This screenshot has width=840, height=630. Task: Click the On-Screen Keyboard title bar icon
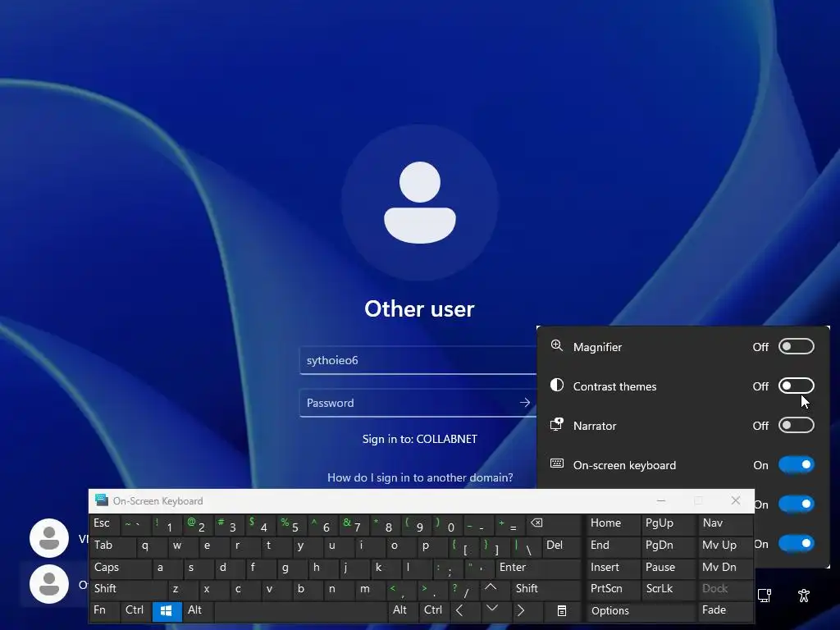101,500
